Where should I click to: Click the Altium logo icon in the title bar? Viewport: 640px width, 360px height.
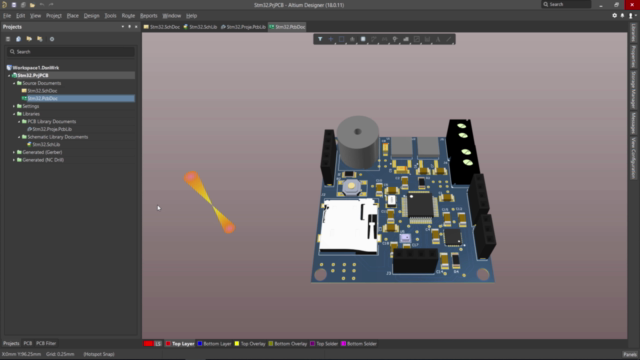point(4,5)
